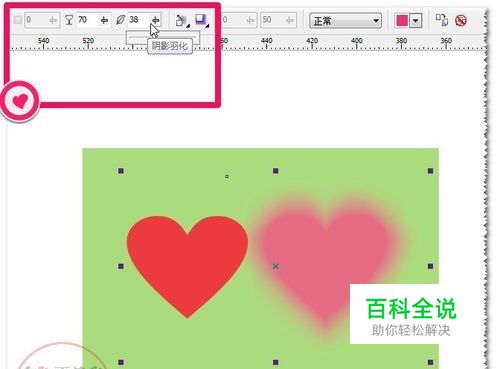Click the bottom-middle selection handle

tap(275, 362)
